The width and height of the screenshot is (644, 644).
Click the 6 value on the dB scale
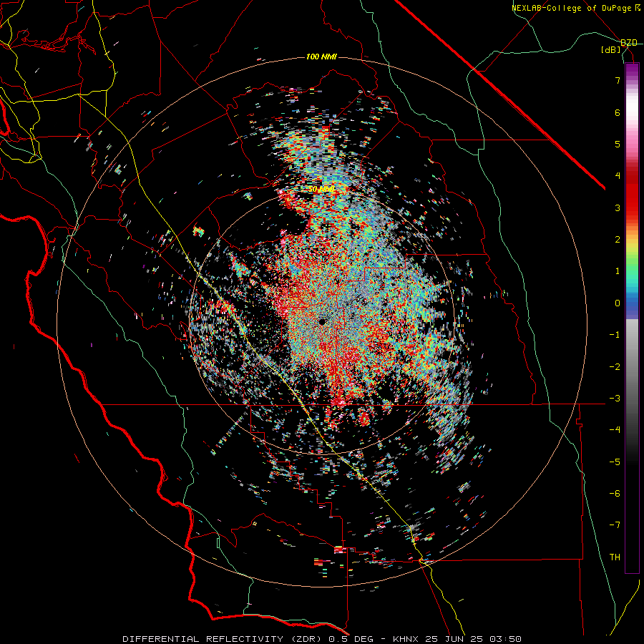click(618, 112)
